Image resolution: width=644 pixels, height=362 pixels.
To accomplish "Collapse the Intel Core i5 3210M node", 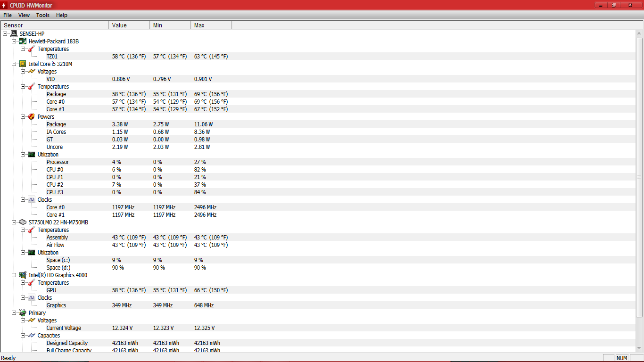I will coord(14,64).
